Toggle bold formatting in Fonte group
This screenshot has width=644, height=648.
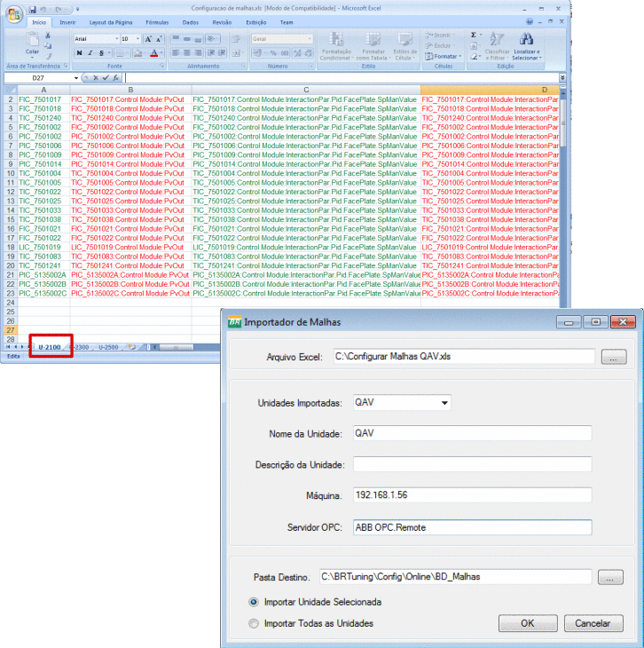pos(79,53)
